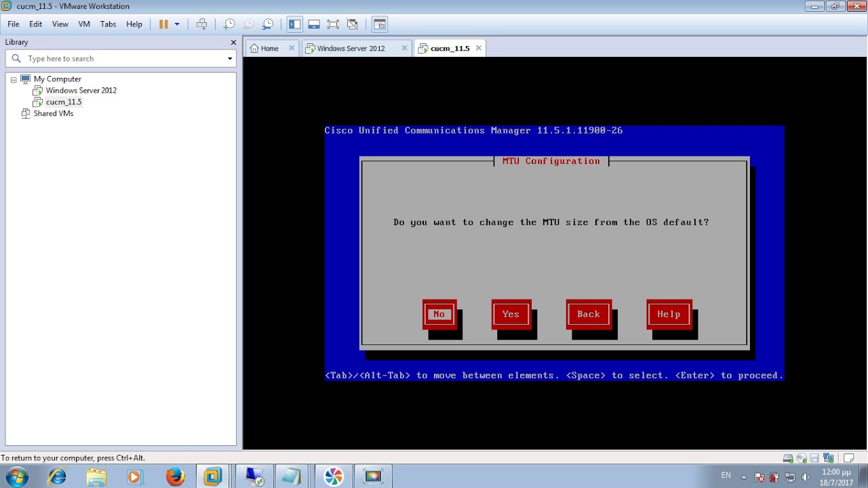
Task: Open the View menu
Action: pos(60,24)
